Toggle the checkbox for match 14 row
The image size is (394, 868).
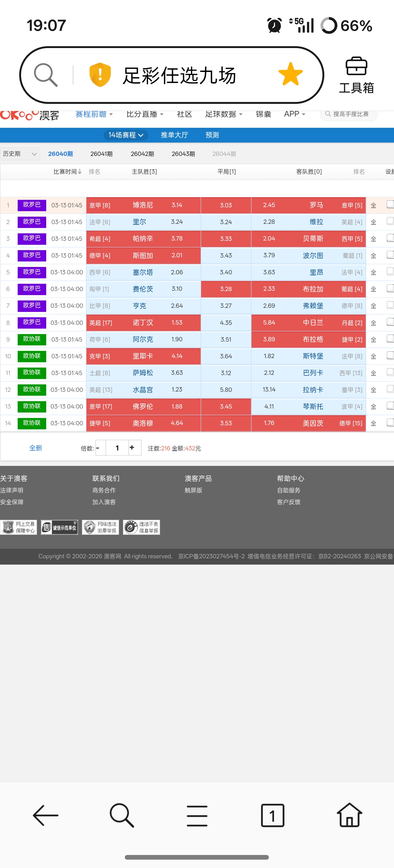click(x=390, y=422)
